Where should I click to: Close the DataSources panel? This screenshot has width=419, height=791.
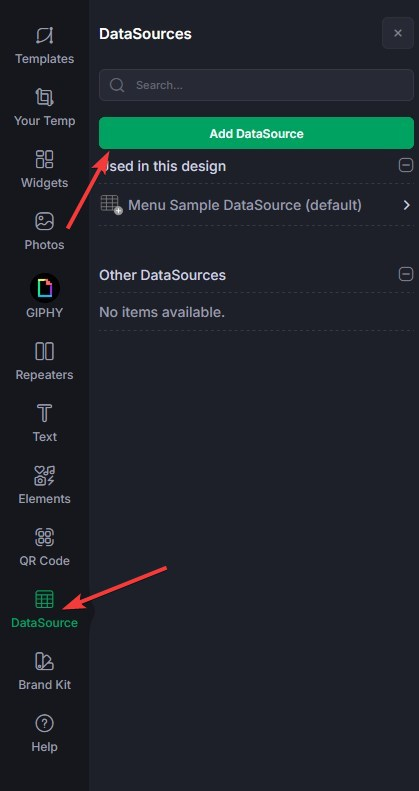[398, 33]
